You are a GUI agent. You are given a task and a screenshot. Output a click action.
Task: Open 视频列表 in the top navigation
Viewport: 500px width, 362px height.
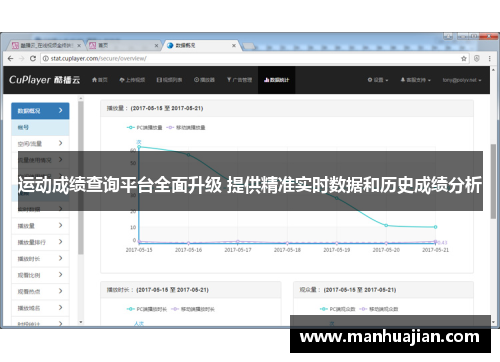169,80
